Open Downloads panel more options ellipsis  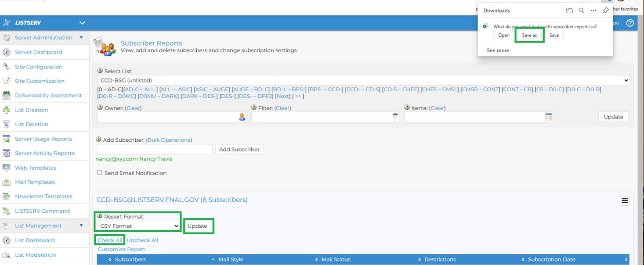[x=593, y=11]
